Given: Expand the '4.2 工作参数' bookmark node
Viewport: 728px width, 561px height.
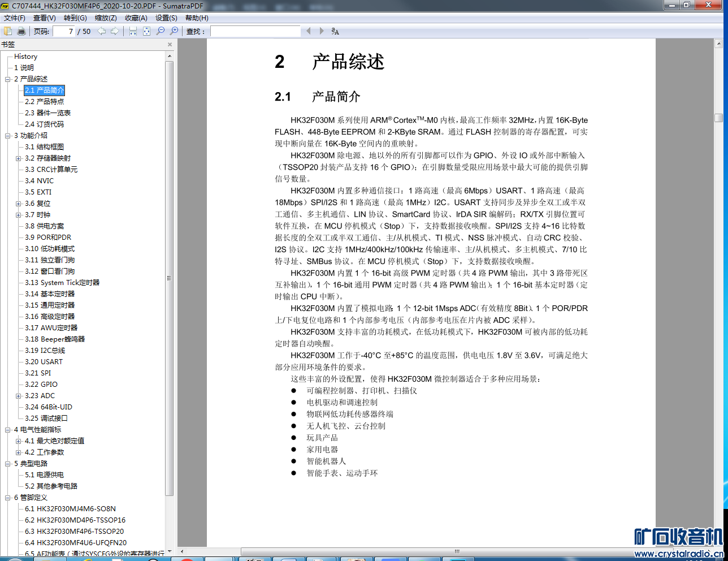Looking at the screenshot, I should click(19, 452).
